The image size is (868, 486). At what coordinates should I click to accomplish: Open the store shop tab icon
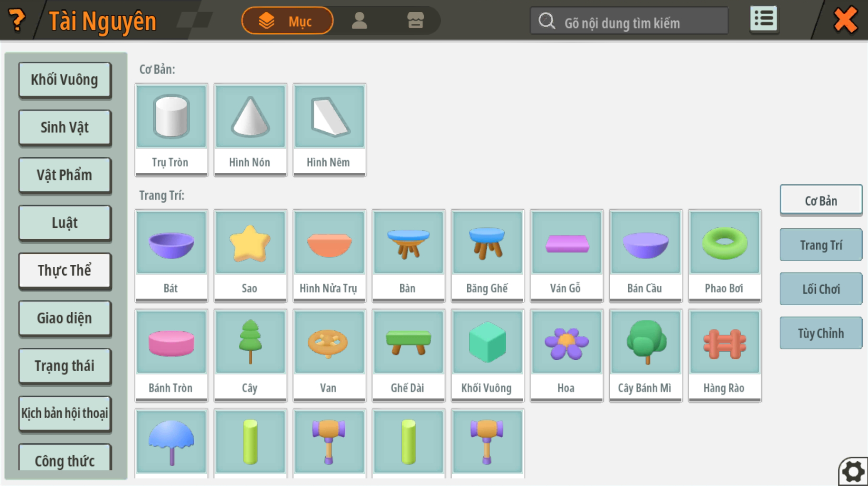(x=415, y=20)
